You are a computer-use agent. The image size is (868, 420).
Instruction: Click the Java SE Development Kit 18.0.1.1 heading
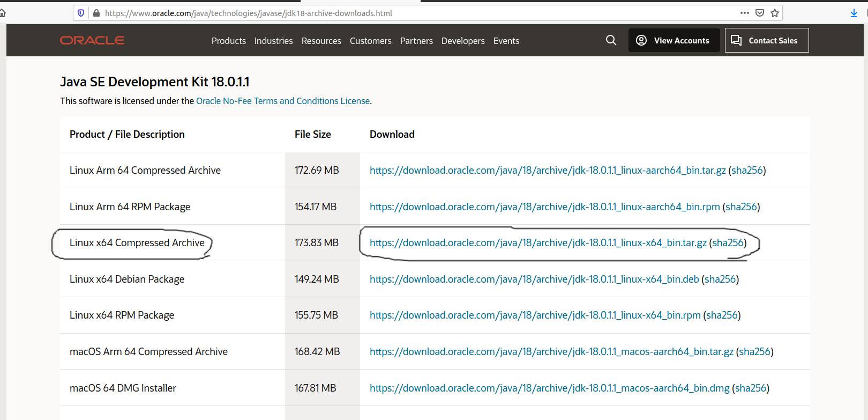pos(155,82)
